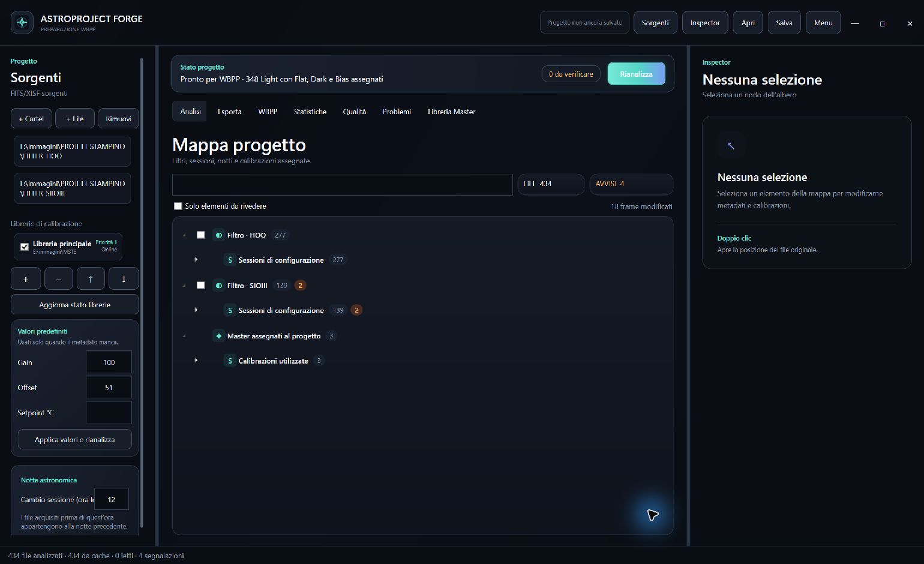Screen dimensions: 924x564
Task: Click Aggiorna stato librerie
Action: tap(75, 305)
